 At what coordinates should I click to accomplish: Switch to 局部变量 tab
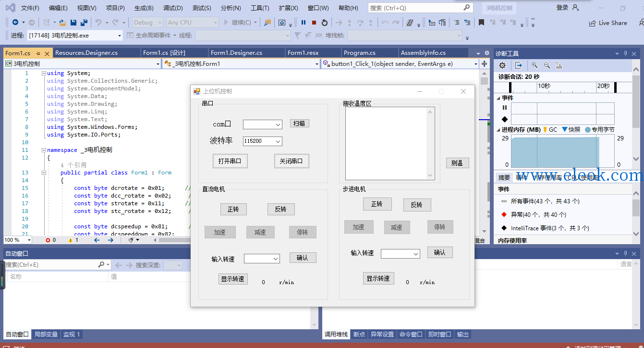click(46, 335)
